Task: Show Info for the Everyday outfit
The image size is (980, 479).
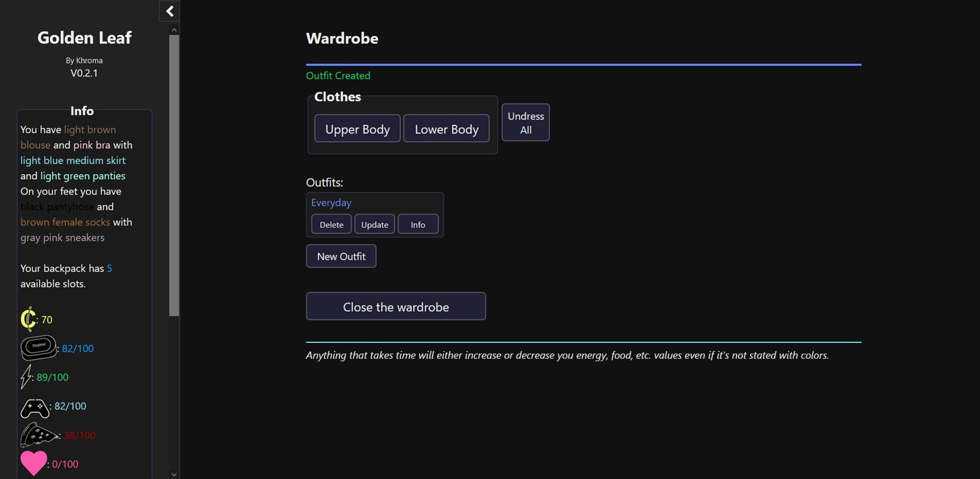Action: pos(418,225)
